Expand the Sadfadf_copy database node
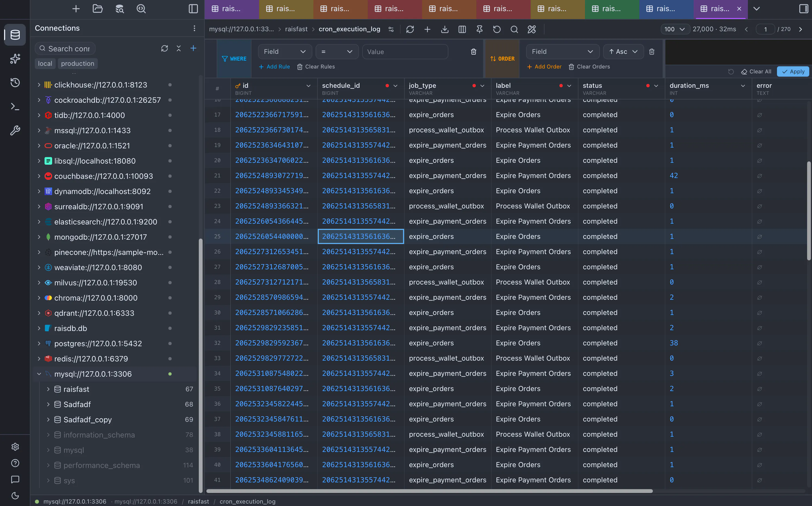The height and width of the screenshot is (506, 812). (48, 420)
